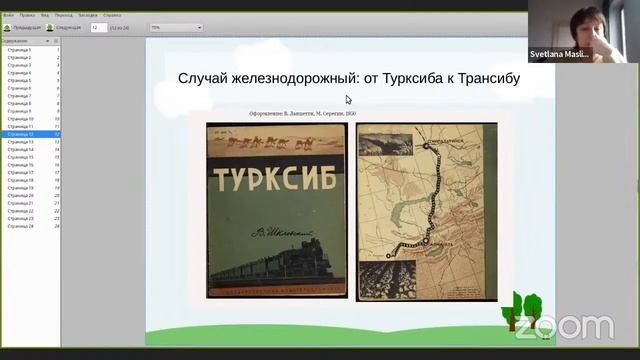Select Страница 8 in the contents list
This screenshot has height=360, width=640.
31,104
